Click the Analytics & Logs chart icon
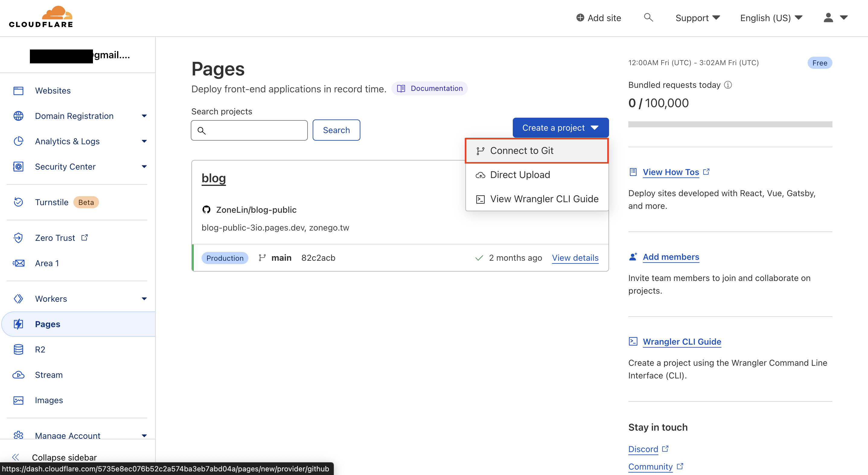Screen dimensions: 868x475 click(x=18, y=141)
